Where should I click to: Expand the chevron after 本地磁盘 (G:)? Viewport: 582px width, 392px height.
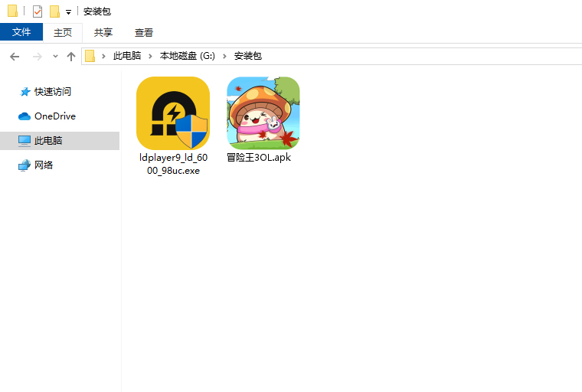click(224, 56)
